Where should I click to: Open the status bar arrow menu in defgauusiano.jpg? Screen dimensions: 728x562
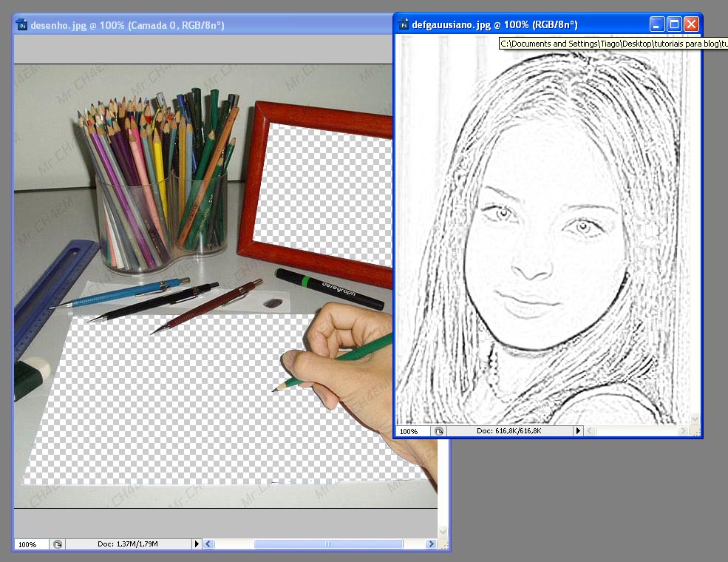pyautogui.click(x=578, y=431)
